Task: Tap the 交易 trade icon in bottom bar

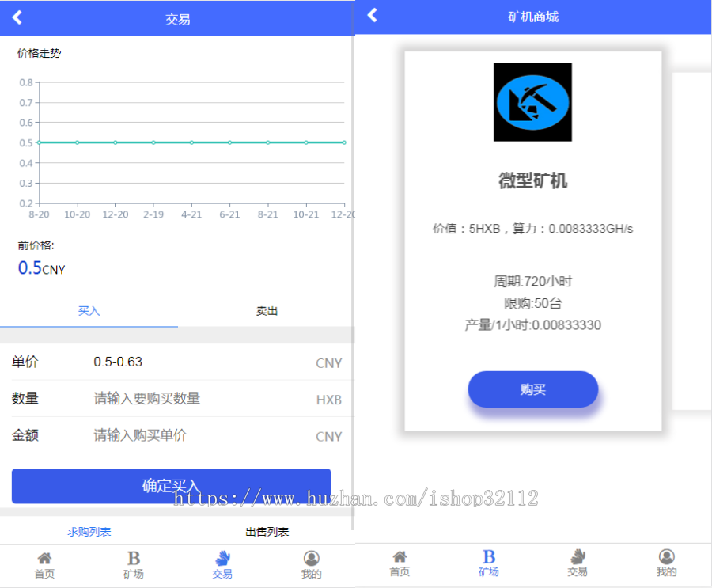Action: point(222,563)
